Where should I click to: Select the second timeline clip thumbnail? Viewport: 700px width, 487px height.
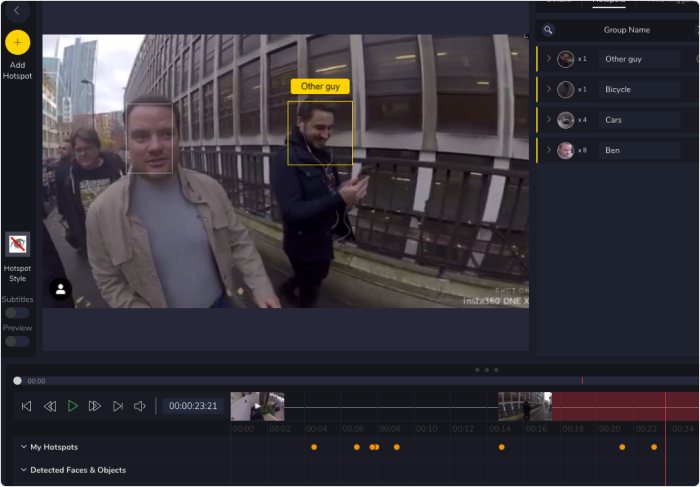(525, 406)
